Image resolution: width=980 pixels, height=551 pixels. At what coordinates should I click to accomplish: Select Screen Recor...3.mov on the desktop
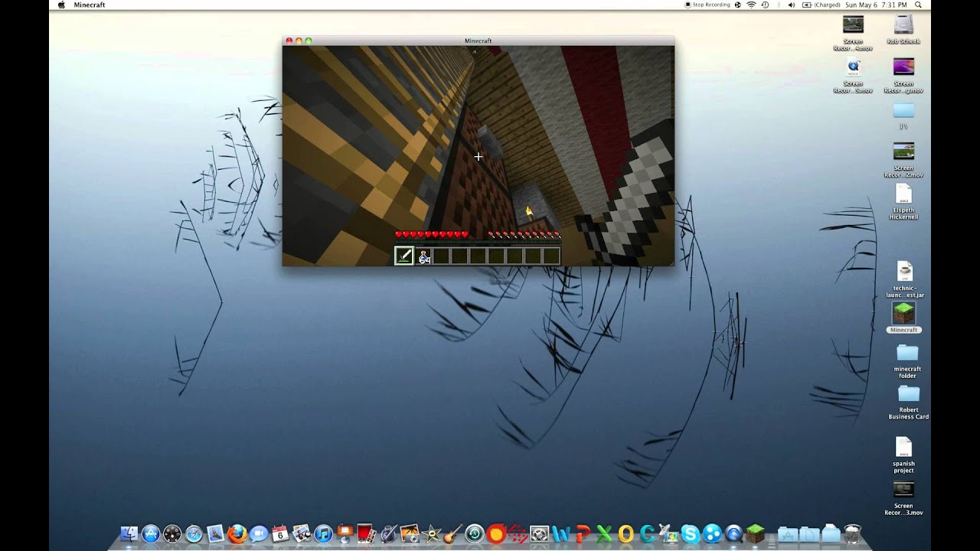pos(903,498)
